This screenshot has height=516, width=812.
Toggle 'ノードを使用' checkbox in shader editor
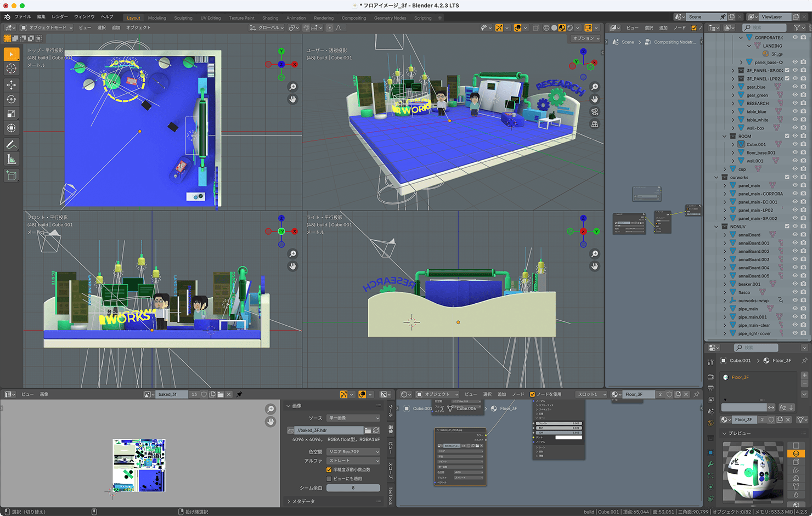coord(532,394)
